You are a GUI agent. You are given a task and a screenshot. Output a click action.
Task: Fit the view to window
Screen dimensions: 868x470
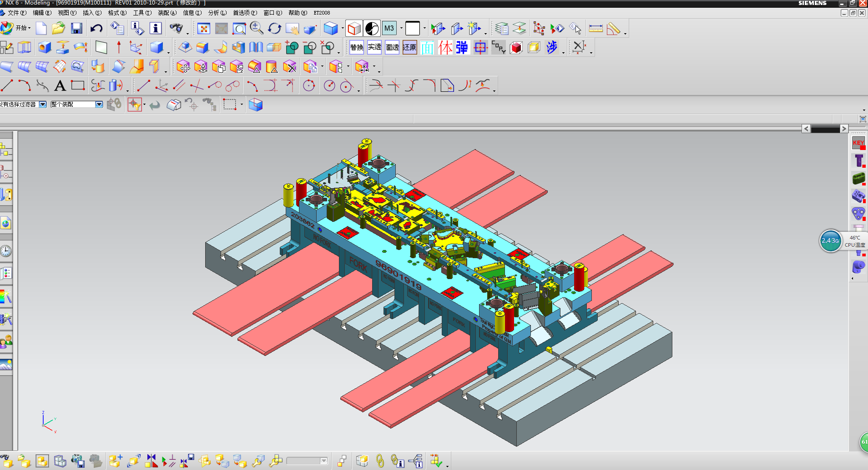point(203,29)
